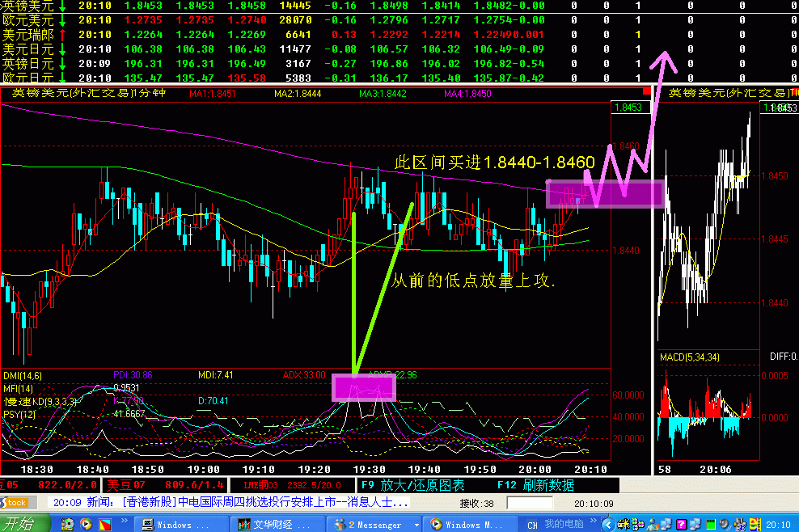
Task: Switch to Windows Media taskbar window
Action: coord(471,525)
